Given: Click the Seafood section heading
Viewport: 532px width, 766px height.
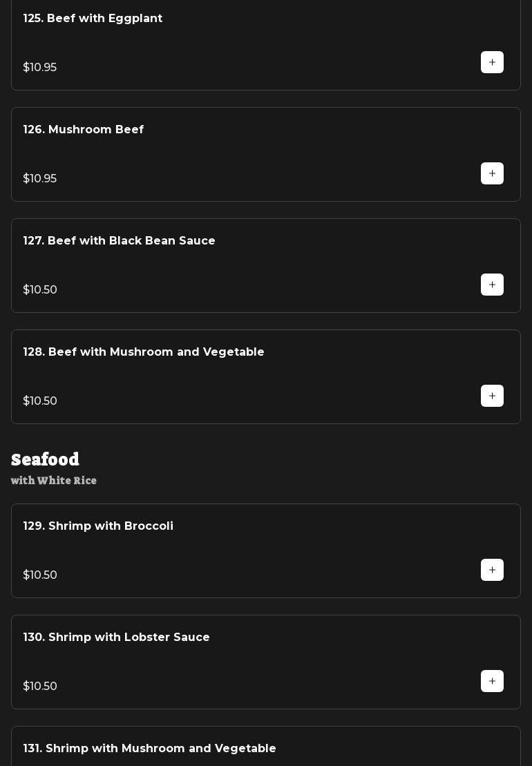Looking at the screenshot, I should click(x=46, y=460).
